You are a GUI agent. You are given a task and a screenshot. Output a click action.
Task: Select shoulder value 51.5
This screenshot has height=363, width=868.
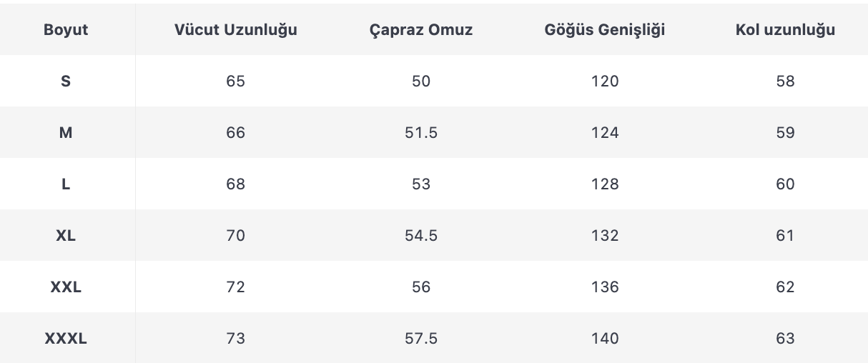tap(421, 133)
